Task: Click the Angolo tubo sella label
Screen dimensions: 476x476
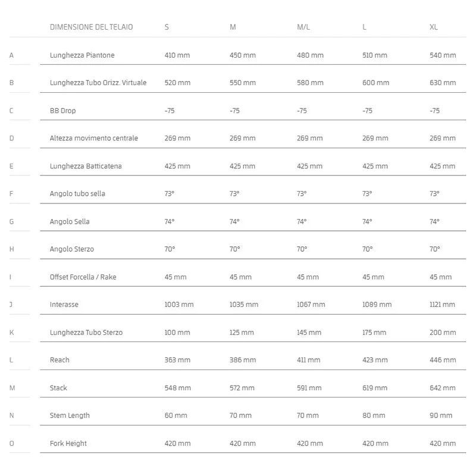Action: pos(77,194)
